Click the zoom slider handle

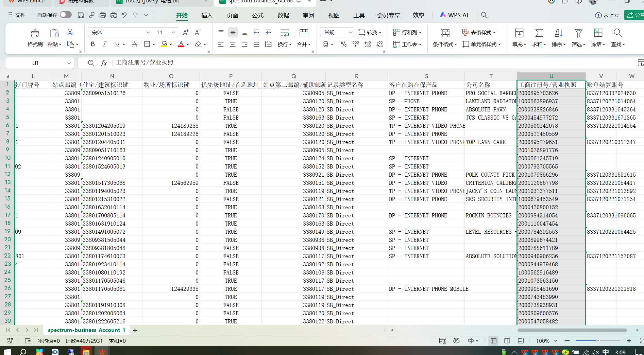(x=598, y=341)
